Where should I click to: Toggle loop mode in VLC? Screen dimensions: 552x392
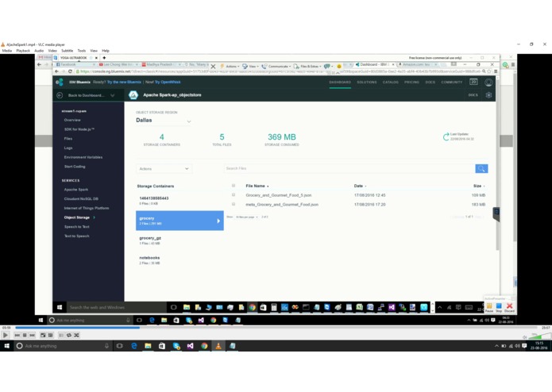tap(69, 335)
